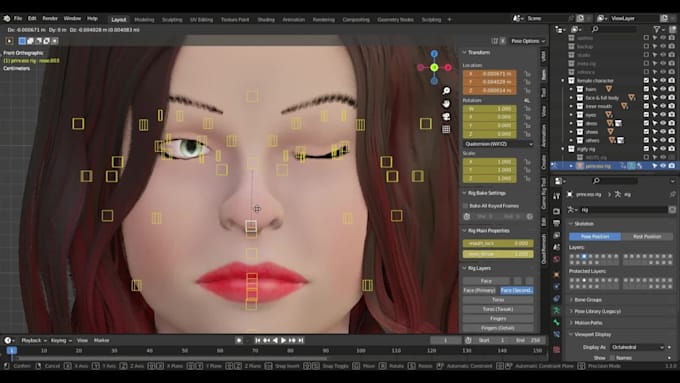Open the Render menu
680x383 pixels.
[50, 19]
